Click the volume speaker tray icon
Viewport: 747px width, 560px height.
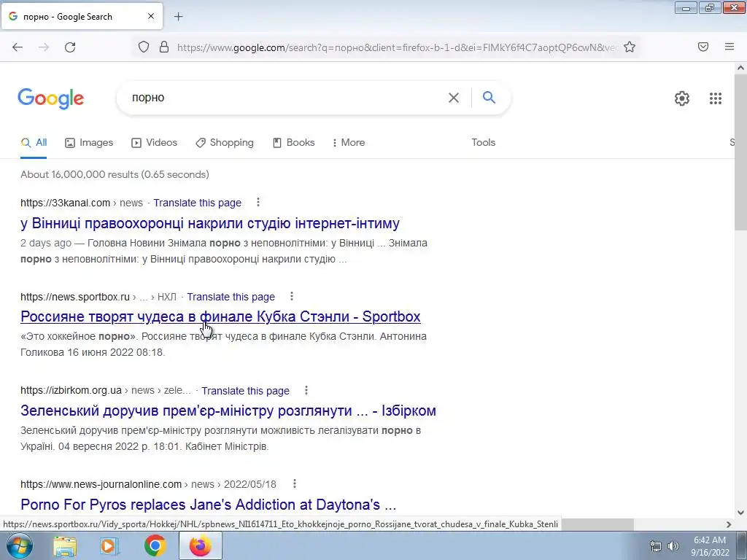pos(673,545)
